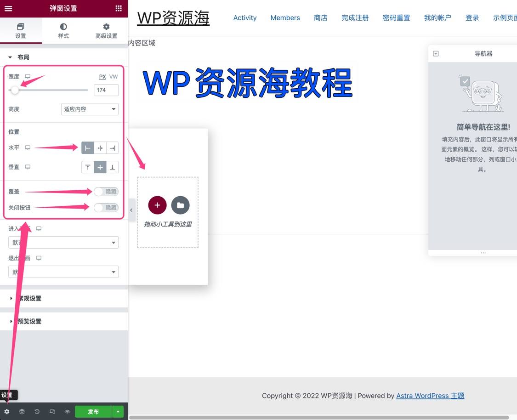
Task: Switch to the 样式 tab
Action: coord(63,31)
